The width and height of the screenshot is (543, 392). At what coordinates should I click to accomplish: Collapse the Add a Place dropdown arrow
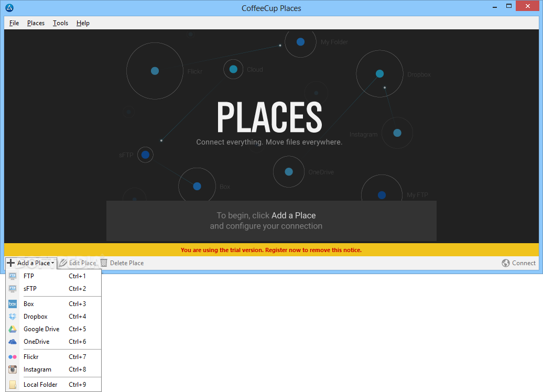click(52, 263)
